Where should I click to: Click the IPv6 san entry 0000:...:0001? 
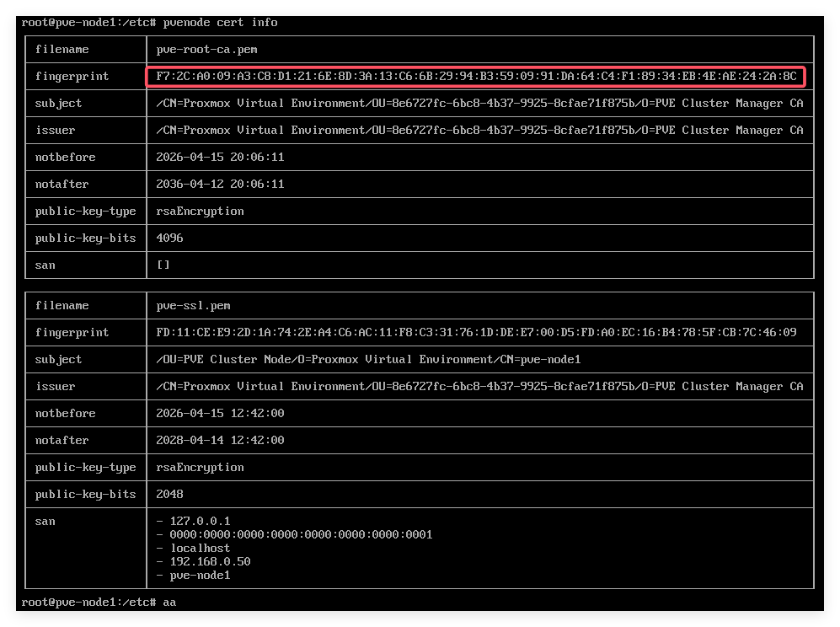[x=301, y=534]
